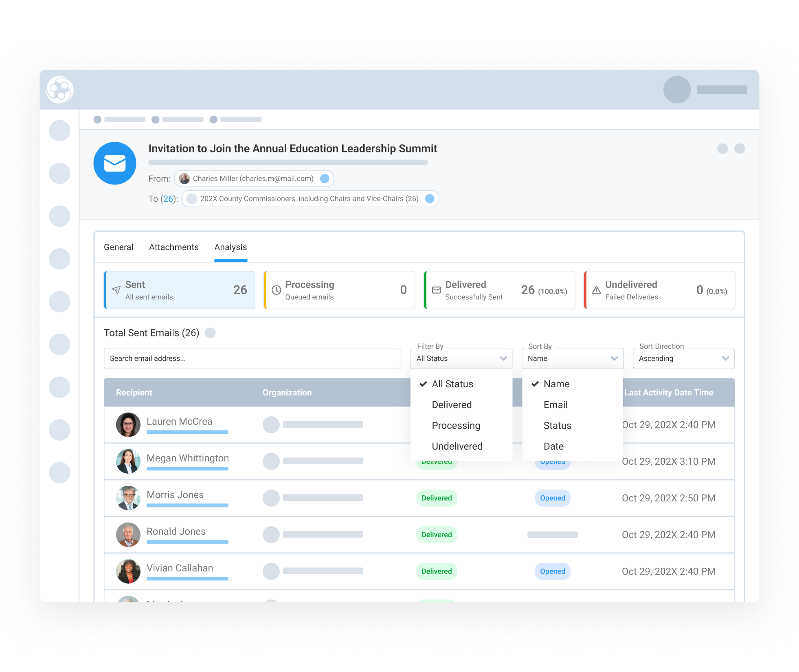The height and width of the screenshot is (672, 799).
Task: Switch to the General tab
Action: (x=119, y=247)
